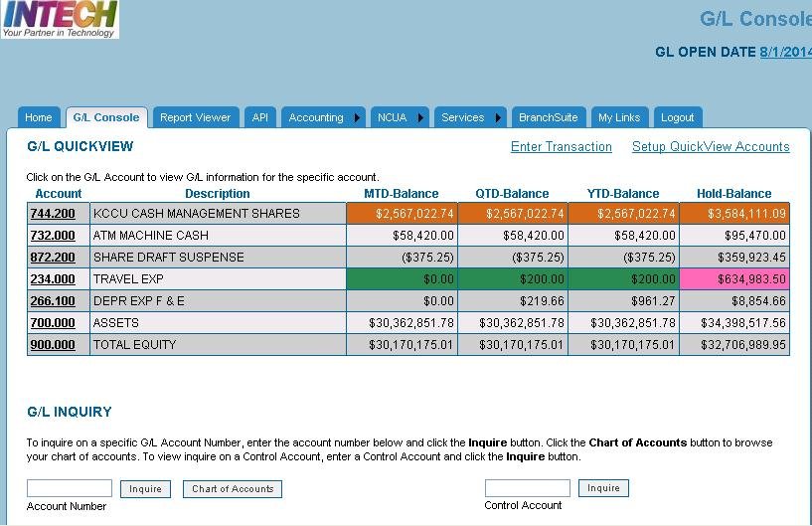
Task: Open the My Links tab
Action: click(619, 117)
